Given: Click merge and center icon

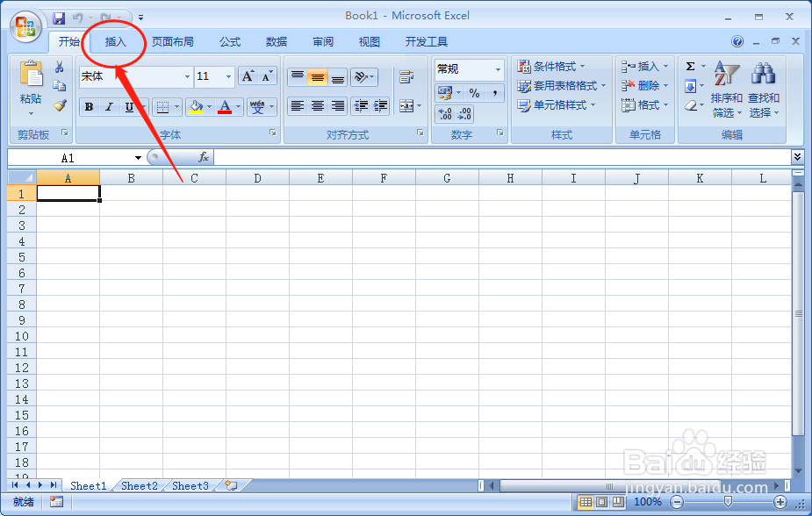Looking at the screenshot, I should point(406,106).
